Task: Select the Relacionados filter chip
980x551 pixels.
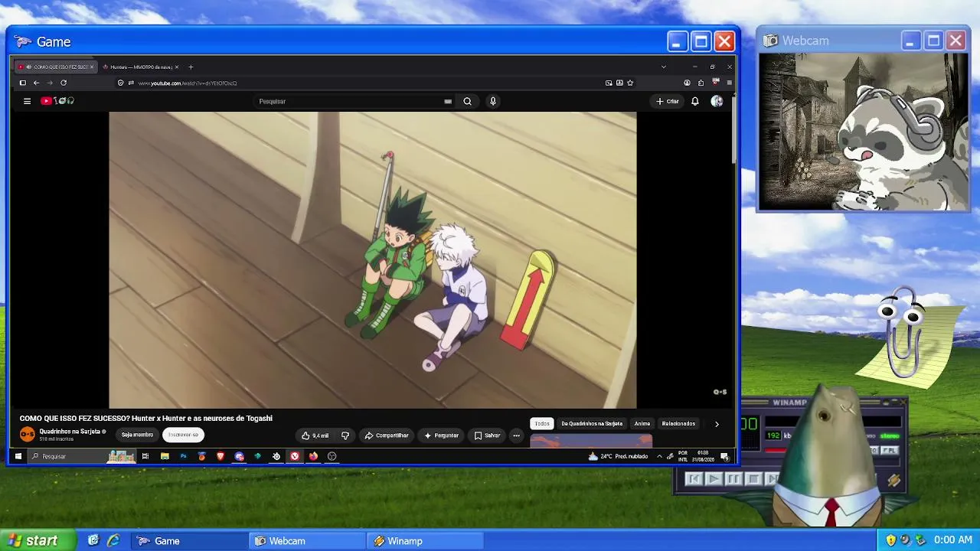Action: click(678, 423)
